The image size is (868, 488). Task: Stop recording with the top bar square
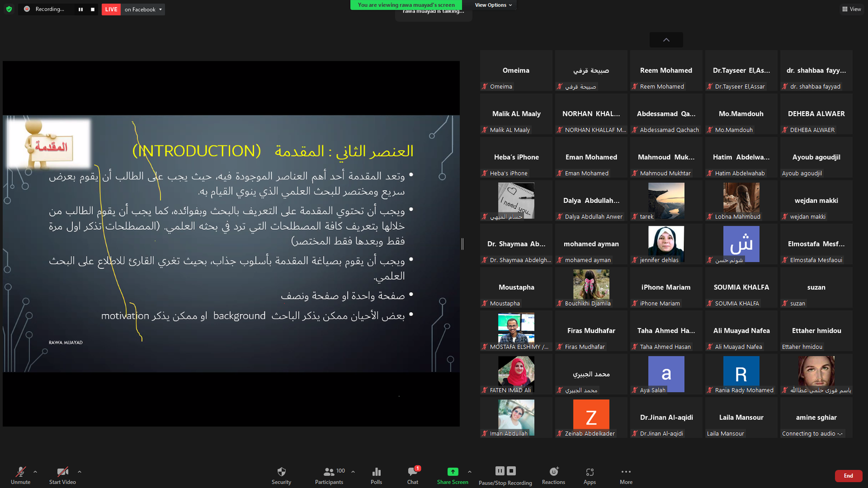[93, 9]
